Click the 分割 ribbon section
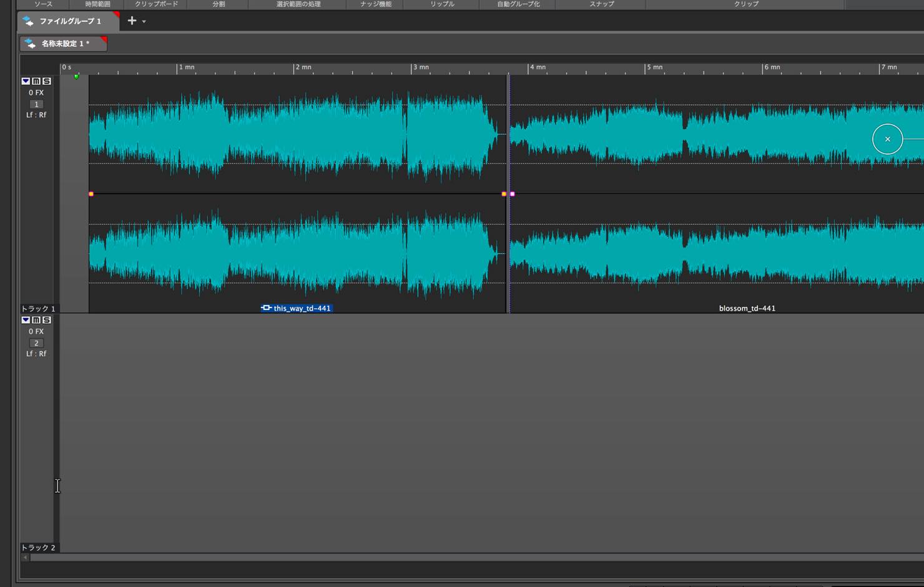 point(219,4)
